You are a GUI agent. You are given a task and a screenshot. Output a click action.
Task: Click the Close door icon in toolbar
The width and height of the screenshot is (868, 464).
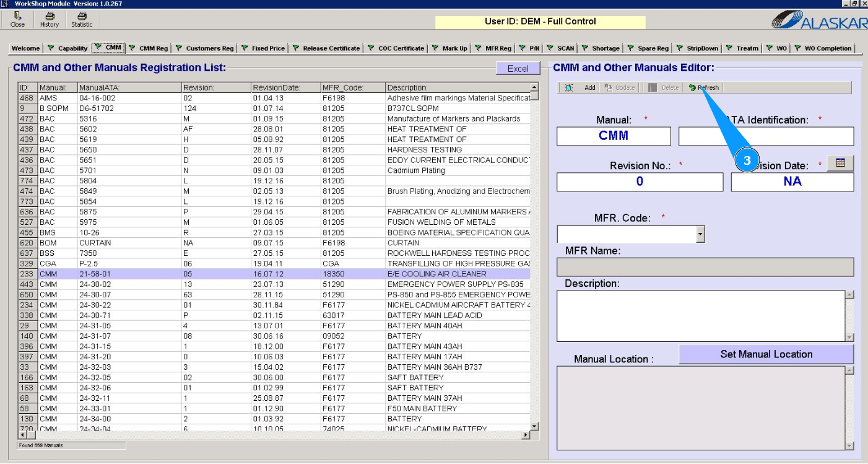coord(17,16)
